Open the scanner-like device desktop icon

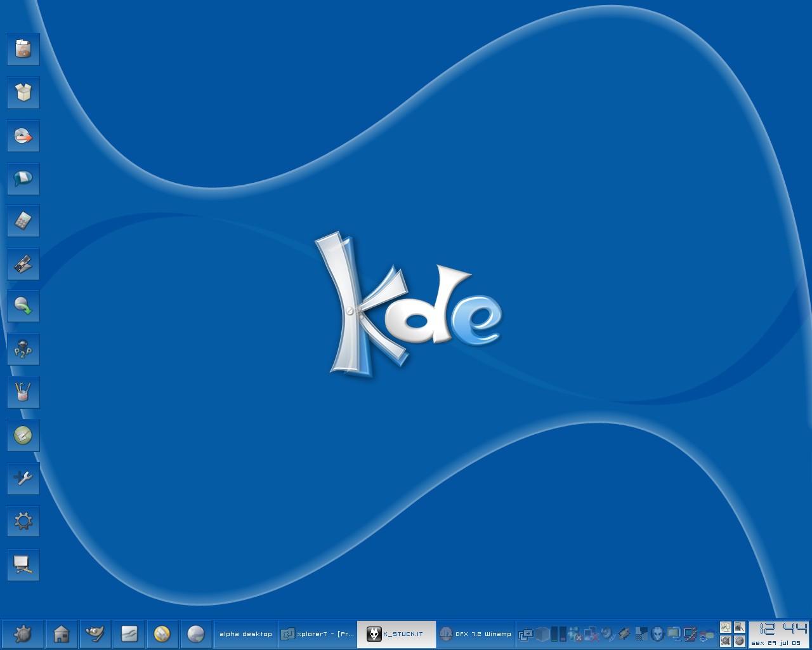pyautogui.click(x=23, y=264)
